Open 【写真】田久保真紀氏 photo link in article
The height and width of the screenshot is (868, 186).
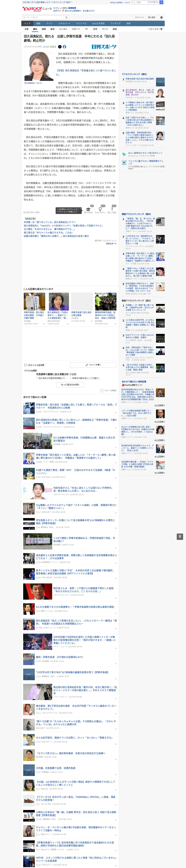(x=86, y=72)
